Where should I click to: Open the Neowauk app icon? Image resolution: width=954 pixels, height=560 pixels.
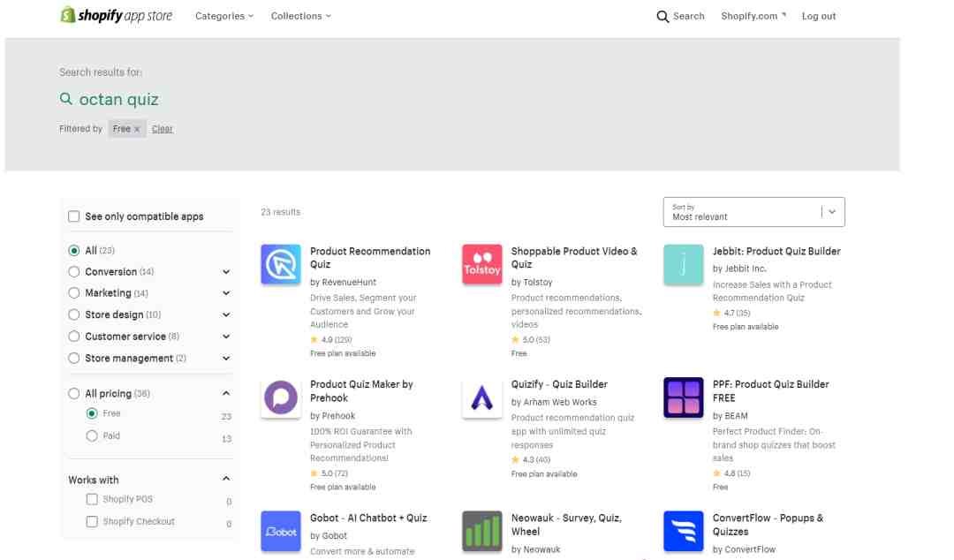click(482, 531)
